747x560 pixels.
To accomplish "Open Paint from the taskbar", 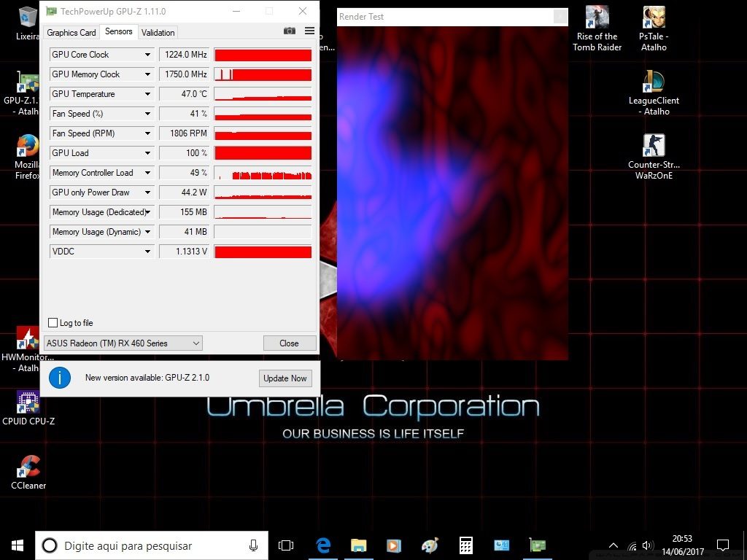I will (430, 545).
